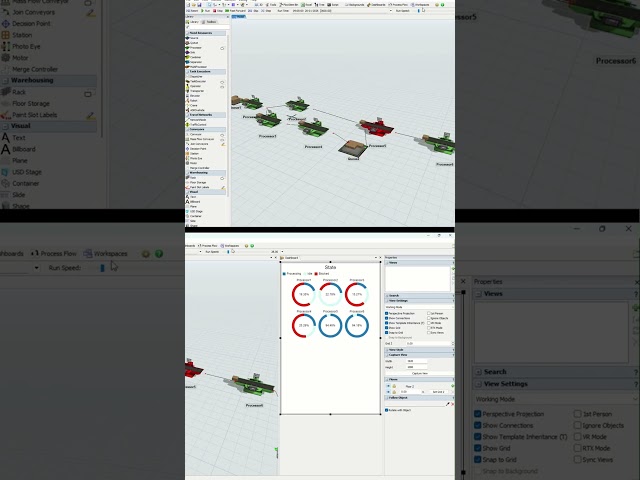Select the brown Queue object in the 3D model

pos(352,148)
